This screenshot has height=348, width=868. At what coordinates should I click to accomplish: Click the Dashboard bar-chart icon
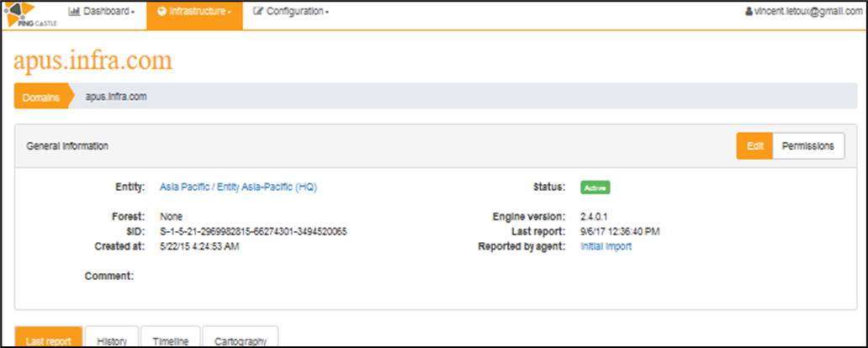(x=75, y=11)
